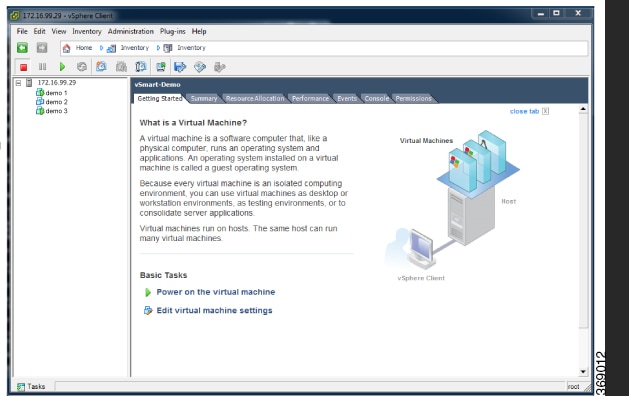The height and width of the screenshot is (396, 629).
Task: Open the Tasks panel in status bar
Action: (x=31, y=386)
